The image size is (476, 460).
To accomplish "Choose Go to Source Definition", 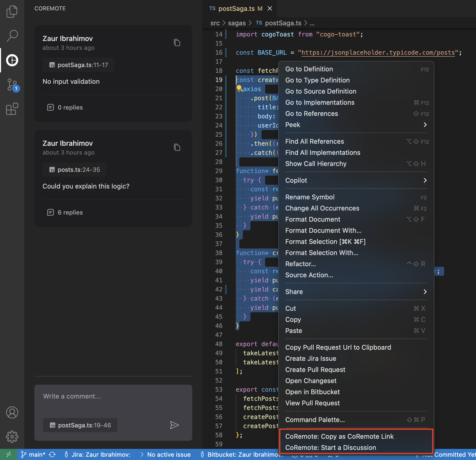I will (356, 91).
